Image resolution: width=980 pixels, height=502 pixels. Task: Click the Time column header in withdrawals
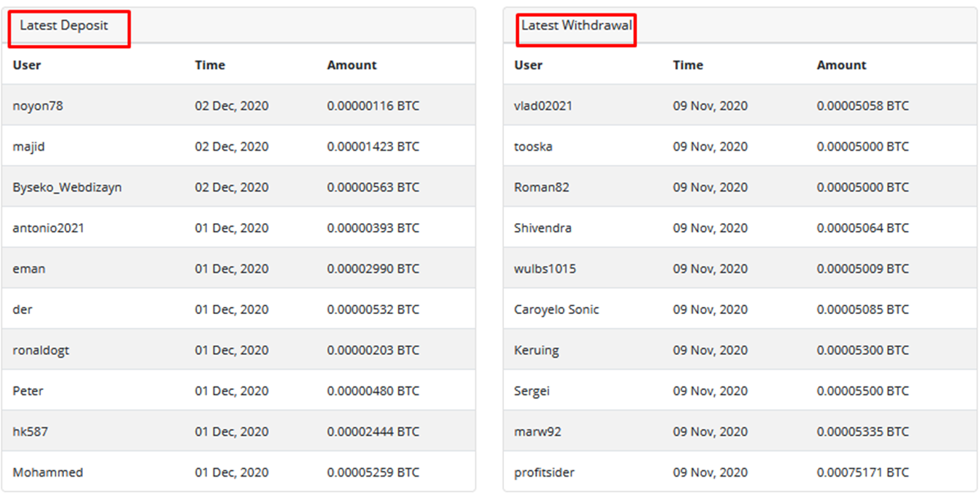coord(688,65)
